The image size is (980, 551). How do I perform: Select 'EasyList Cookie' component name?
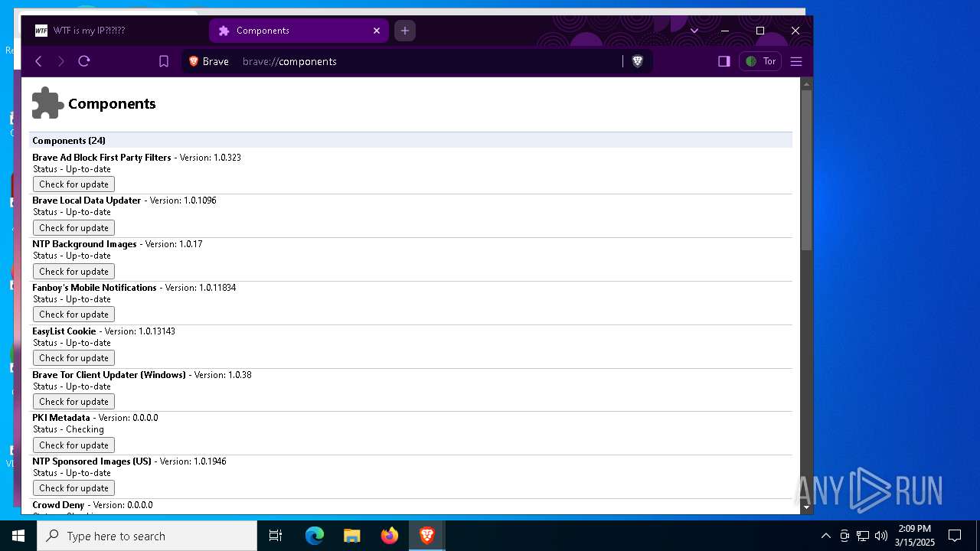tap(64, 331)
